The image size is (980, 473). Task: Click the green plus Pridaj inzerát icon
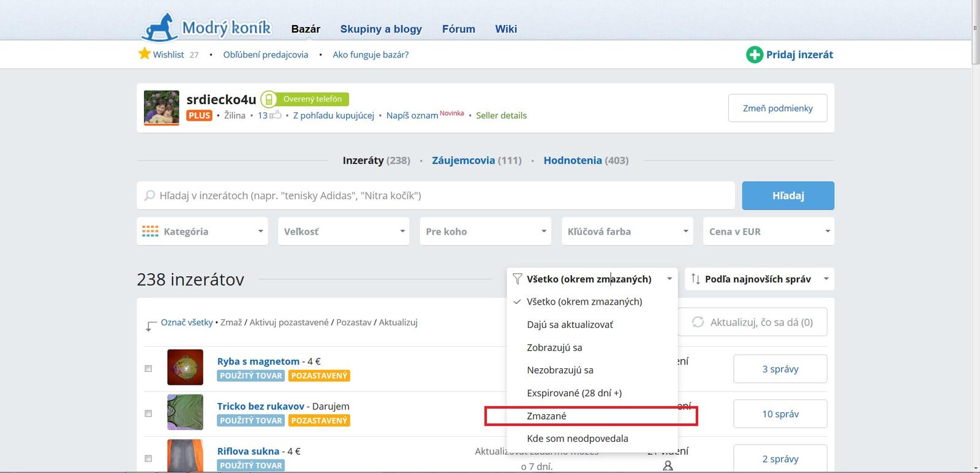(x=754, y=55)
